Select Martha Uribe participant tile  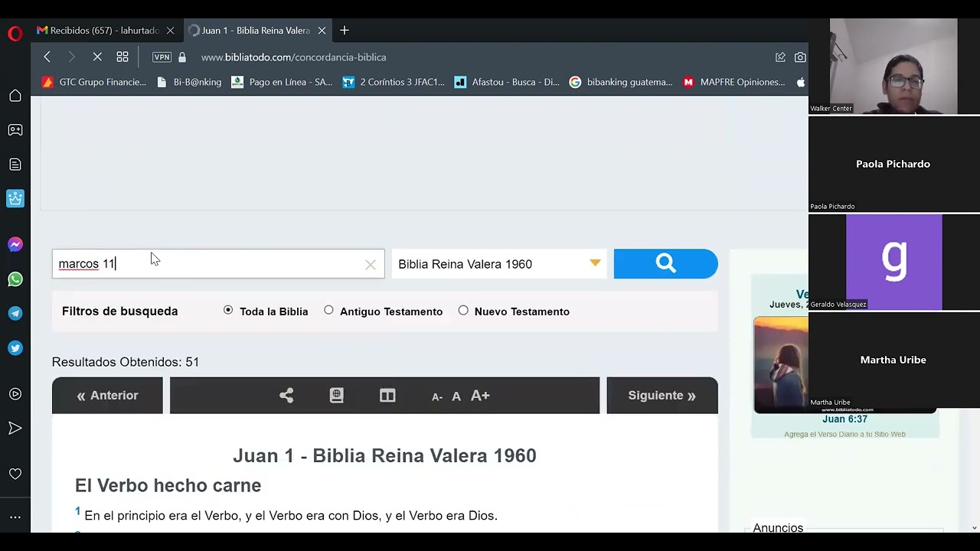tap(893, 360)
